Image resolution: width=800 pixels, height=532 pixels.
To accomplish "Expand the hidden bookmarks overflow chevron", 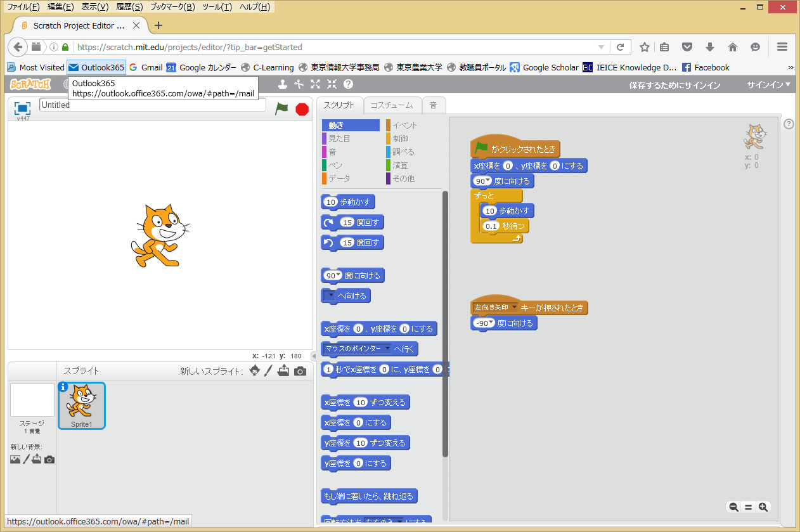I will [790, 67].
